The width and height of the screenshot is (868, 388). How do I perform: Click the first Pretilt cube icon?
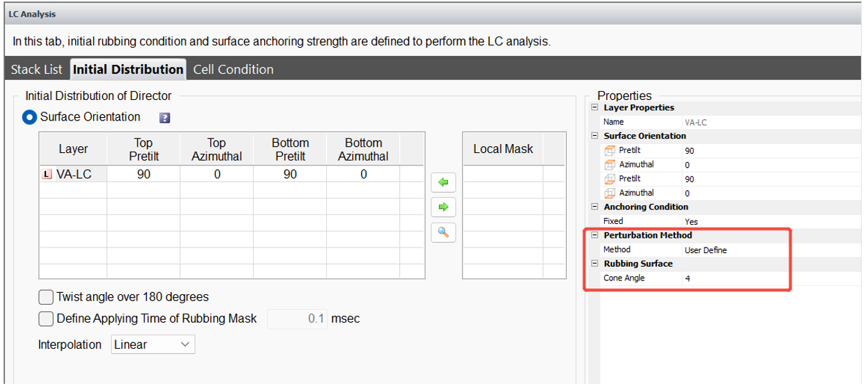[x=609, y=150]
